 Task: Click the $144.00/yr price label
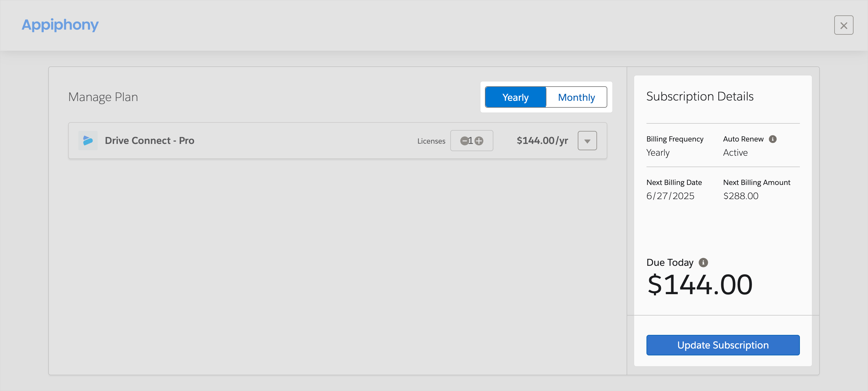click(x=542, y=140)
